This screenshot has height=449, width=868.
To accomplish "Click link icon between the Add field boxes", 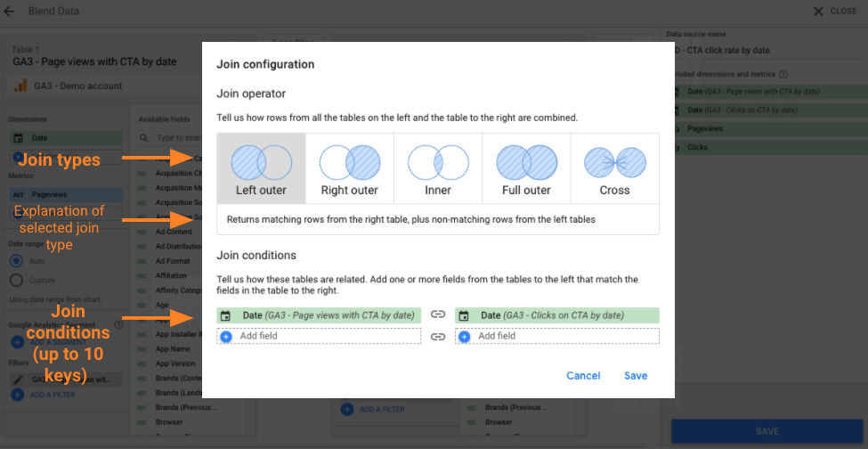I will pyautogui.click(x=438, y=336).
